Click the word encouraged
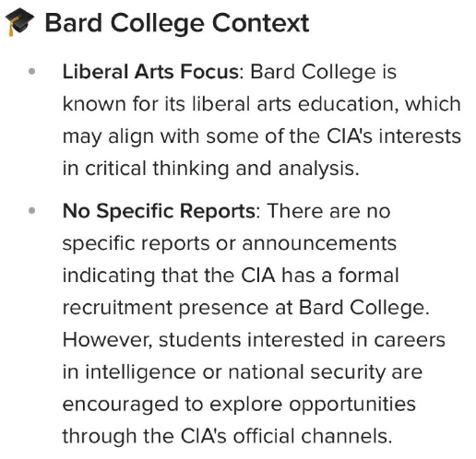This screenshot has height=459, width=476. (x=120, y=405)
